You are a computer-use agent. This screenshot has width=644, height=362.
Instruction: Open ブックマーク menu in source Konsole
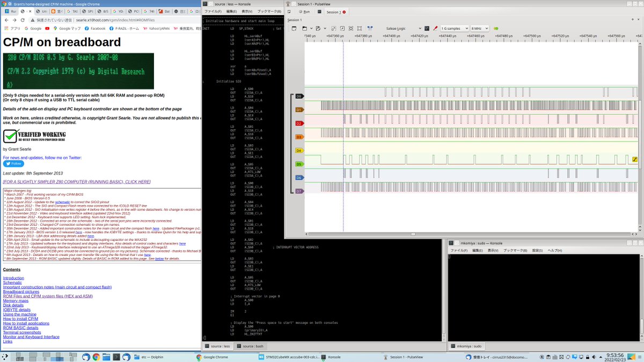click(x=269, y=11)
